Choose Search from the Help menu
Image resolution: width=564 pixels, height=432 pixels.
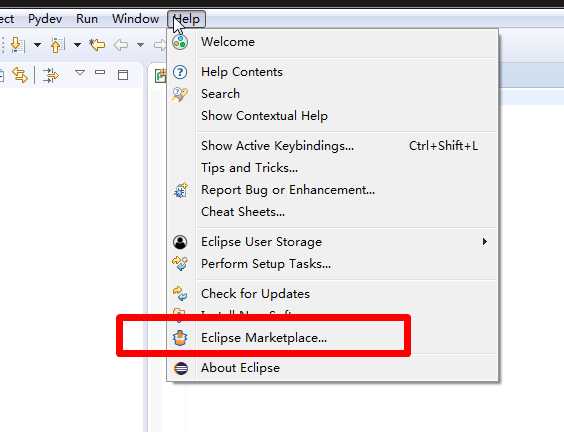tap(333, 94)
